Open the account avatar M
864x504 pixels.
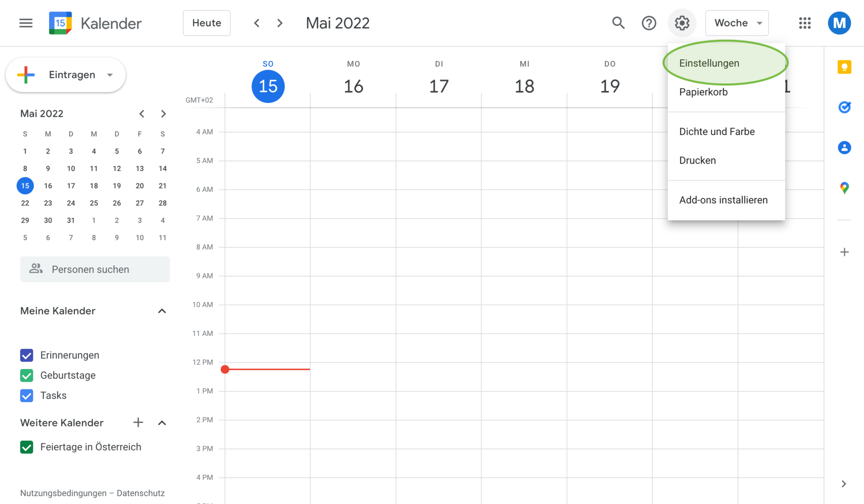point(840,23)
